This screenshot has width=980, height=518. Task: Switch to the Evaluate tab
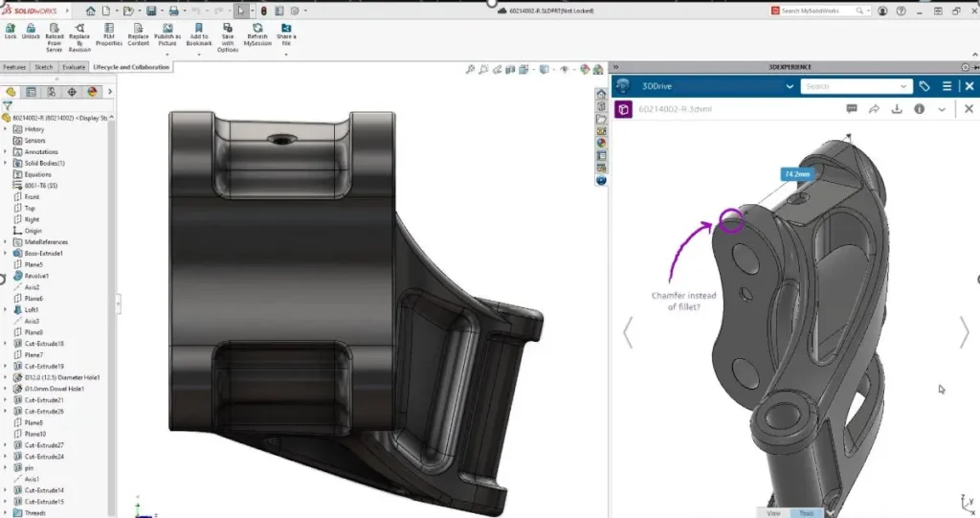pos(73,67)
